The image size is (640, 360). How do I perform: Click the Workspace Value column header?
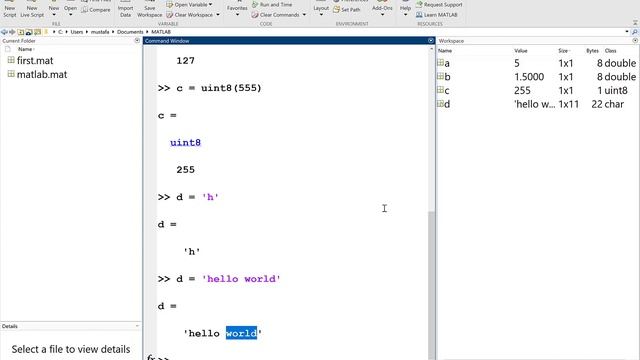pos(521,51)
